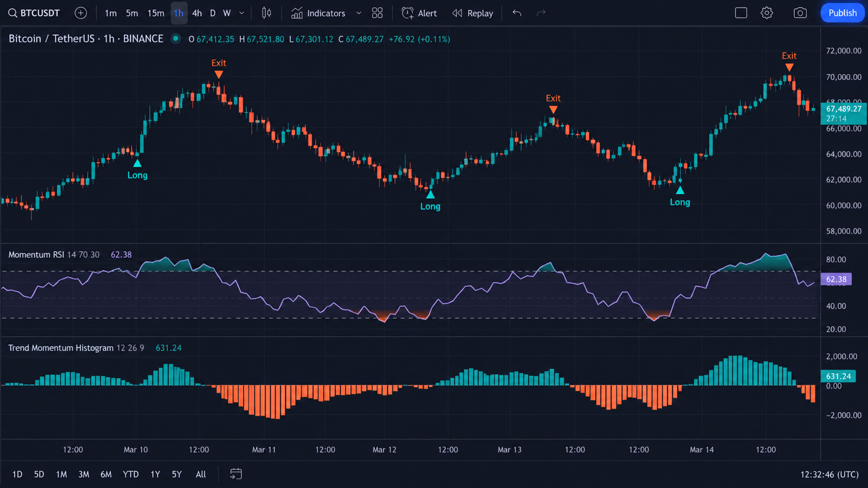868x488 pixels.
Task: Open the candlestick chart type selector
Action: coord(267,13)
